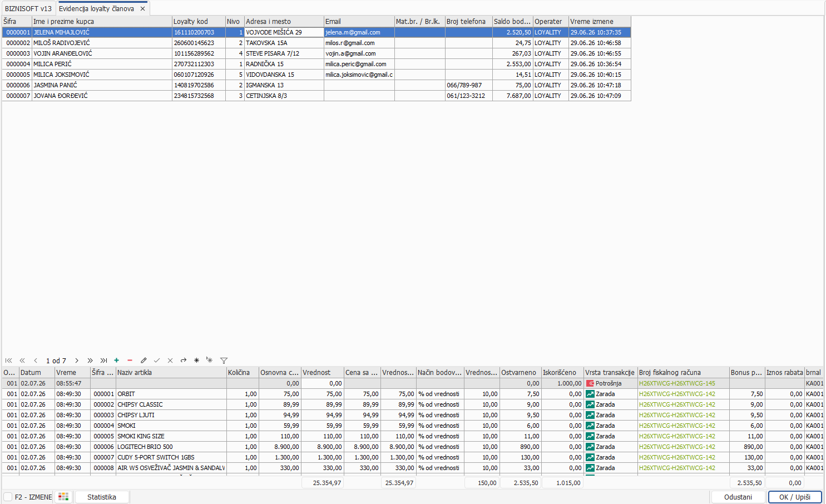This screenshot has width=826, height=504.
Task: Sort by Broj fiskalnog računa header
Action: click(x=683, y=373)
